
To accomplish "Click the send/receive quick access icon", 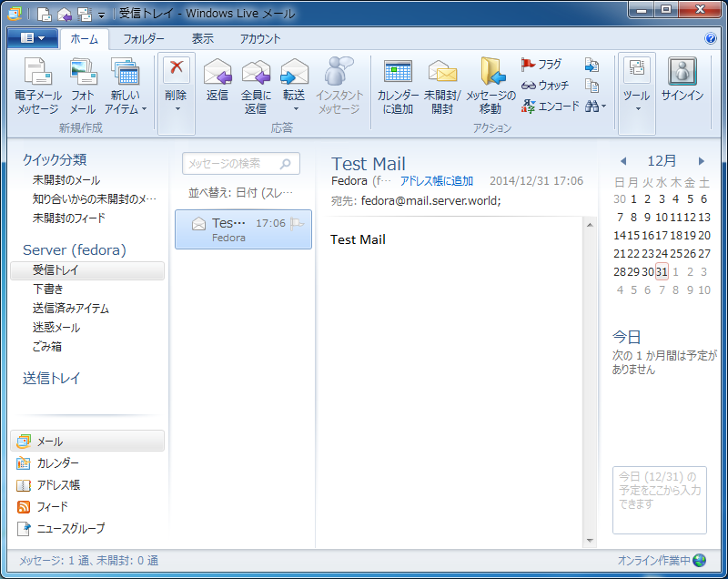I will click(x=85, y=14).
